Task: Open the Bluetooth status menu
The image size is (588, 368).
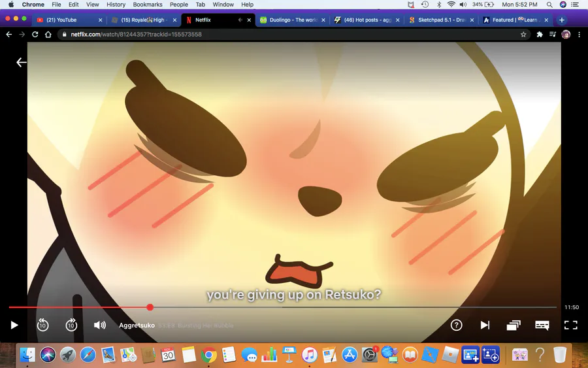Action: (x=439, y=5)
